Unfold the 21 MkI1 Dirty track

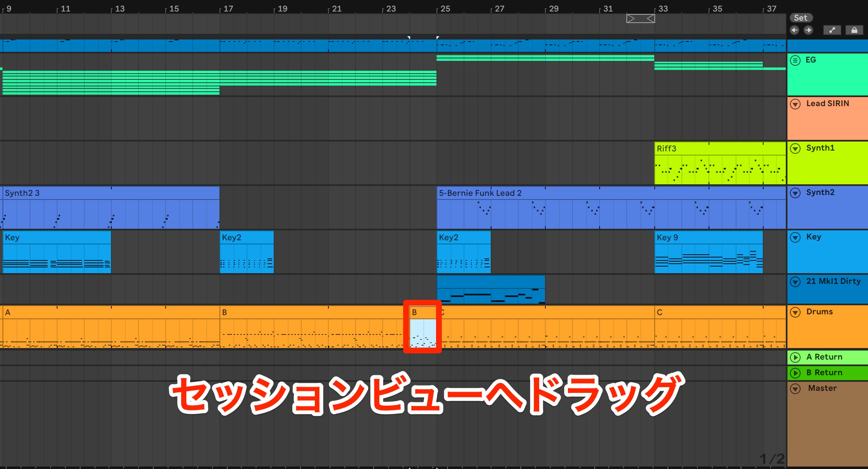[796, 281]
